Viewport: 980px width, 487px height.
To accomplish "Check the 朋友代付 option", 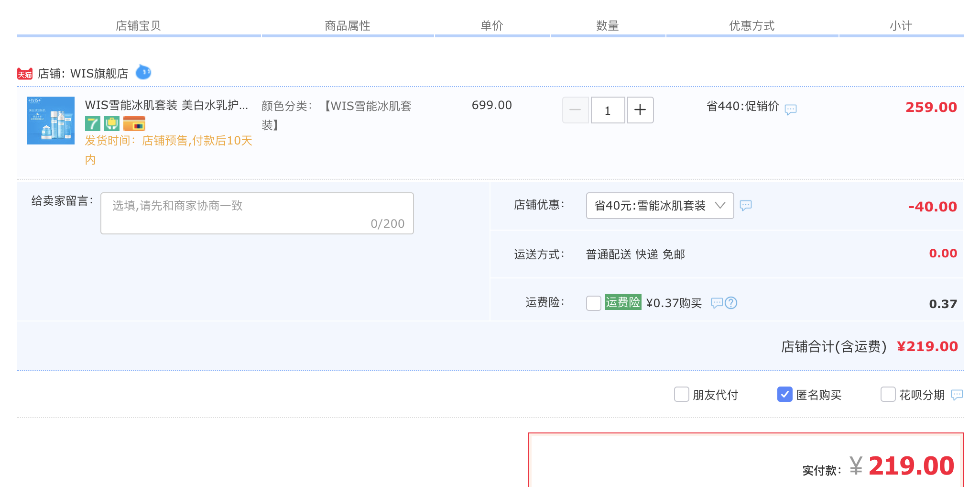I will pos(682,394).
